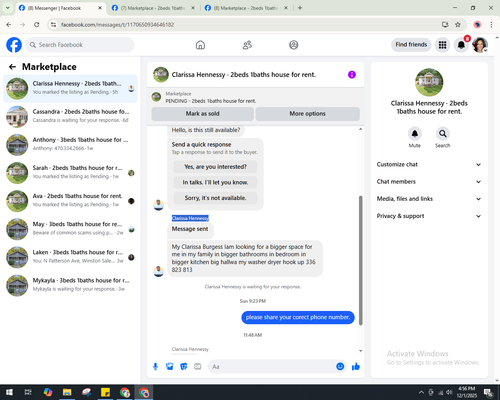This screenshot has height=400, width=500.
Task: Open the notifications bell icon
Action: [x=461, y=45]
